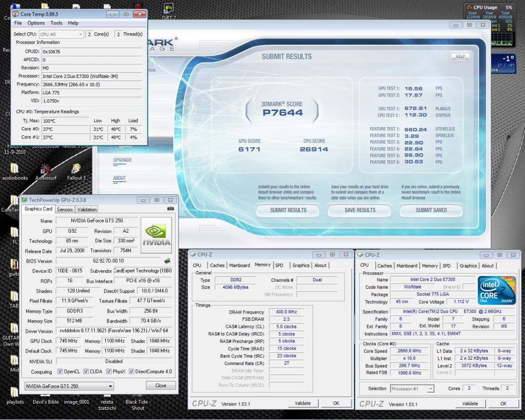This screenshot has height=420, width=525.
Task: Click the CPUID field showing 0x10676
Action: [92, 51]
